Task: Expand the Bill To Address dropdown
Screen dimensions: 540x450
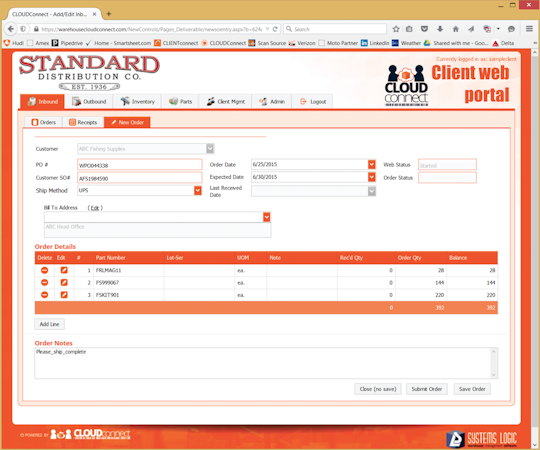Action: click(x=267, y=217)
